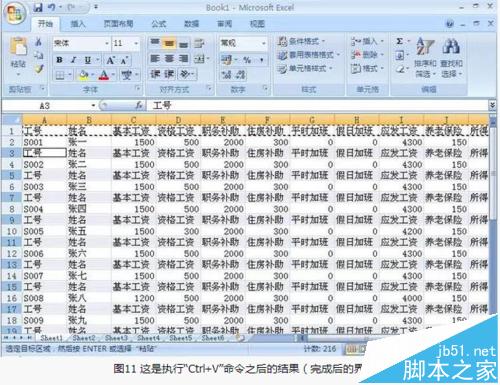500x385 pixels.
Task: Click the AutoSum sigma icon
Action: tap(399, 41)
